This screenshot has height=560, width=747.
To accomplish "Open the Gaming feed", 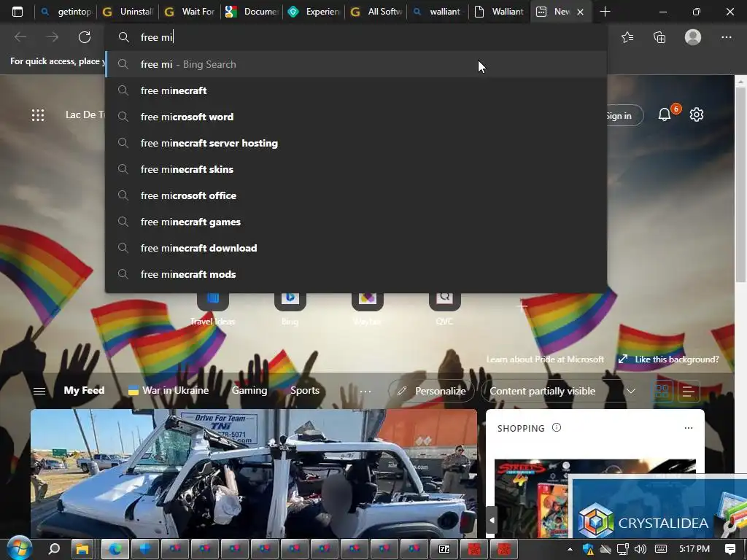I will (x=249, y=391).
